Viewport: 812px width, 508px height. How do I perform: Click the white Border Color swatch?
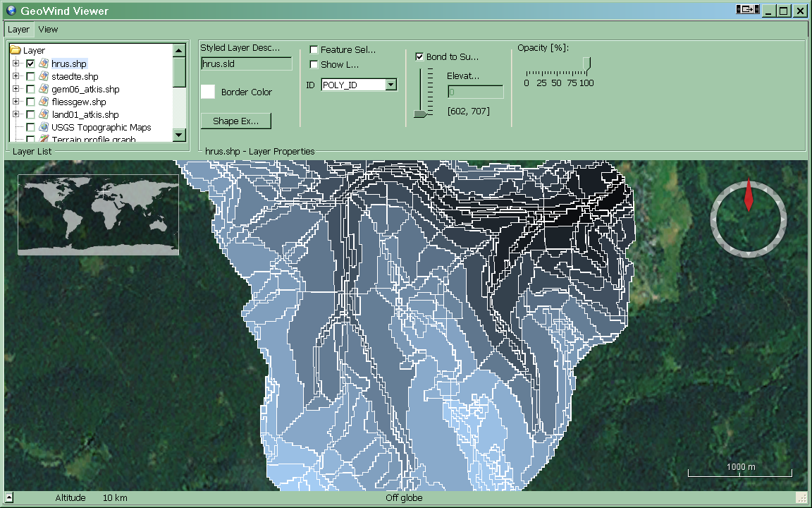pos(208,92)
